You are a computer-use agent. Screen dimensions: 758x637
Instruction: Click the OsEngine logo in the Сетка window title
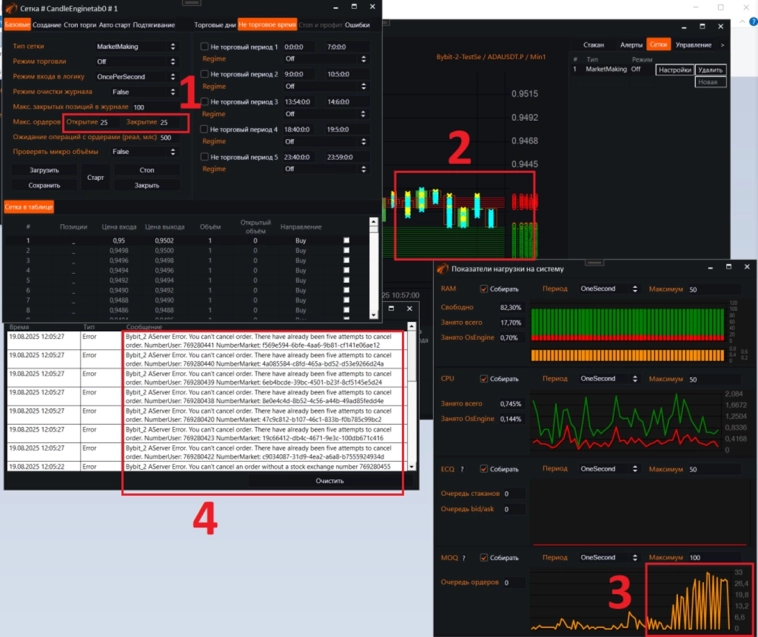(x=11, y=8)
